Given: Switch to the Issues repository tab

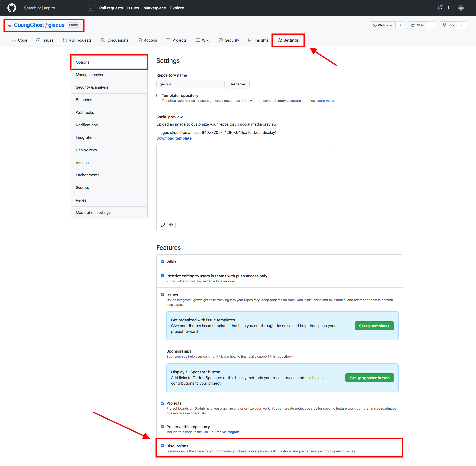Looking at the screenshot, I should click(45, 40).
